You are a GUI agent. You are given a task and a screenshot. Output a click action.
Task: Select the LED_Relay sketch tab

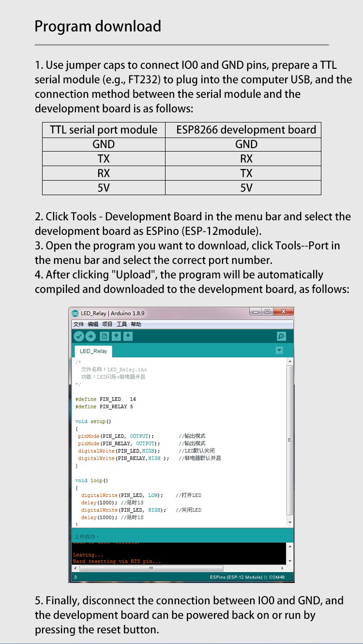click(93, 351)
